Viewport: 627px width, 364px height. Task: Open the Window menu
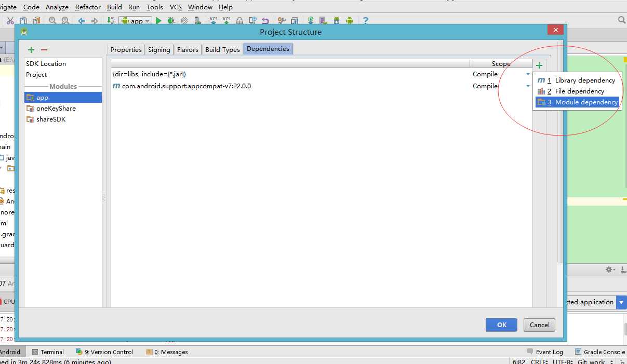point(200,7)
